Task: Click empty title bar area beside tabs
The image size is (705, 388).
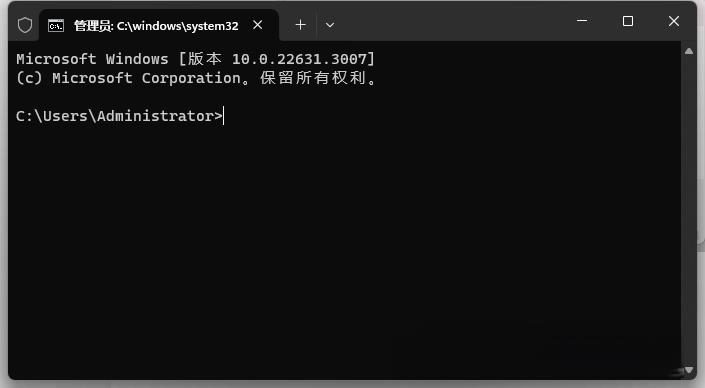Action: (454, 22)
